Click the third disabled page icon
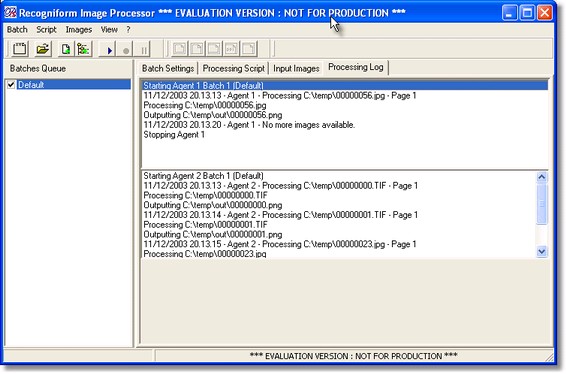The height and width of the screenshot is (374, 566). [214, 49]
